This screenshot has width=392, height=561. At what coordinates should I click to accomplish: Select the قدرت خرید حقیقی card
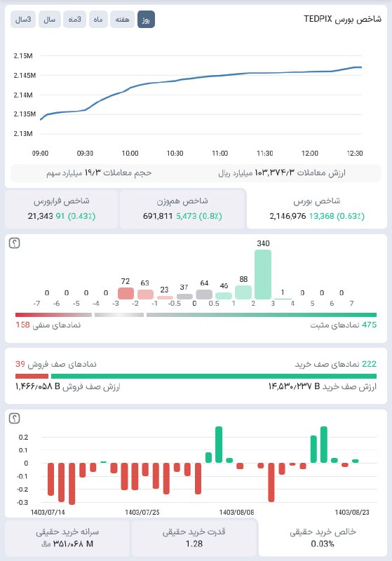(x=194, y=538)
